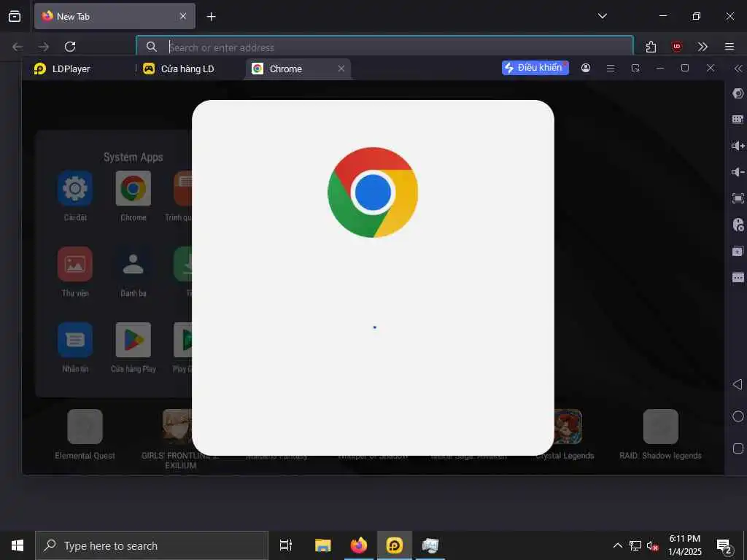Open Firefox extensions puzzle icon
The height and width of the screenshot is (560, 747).
point(651,47)
